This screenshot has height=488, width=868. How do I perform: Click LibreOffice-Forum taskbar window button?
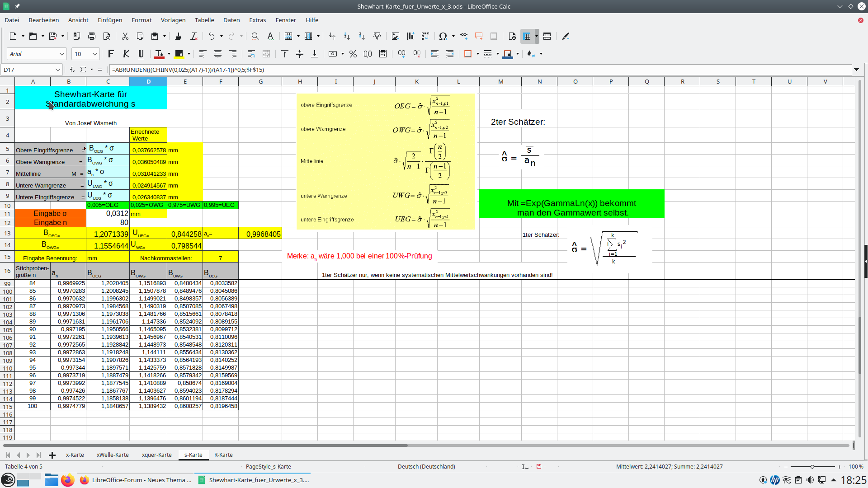136,480
